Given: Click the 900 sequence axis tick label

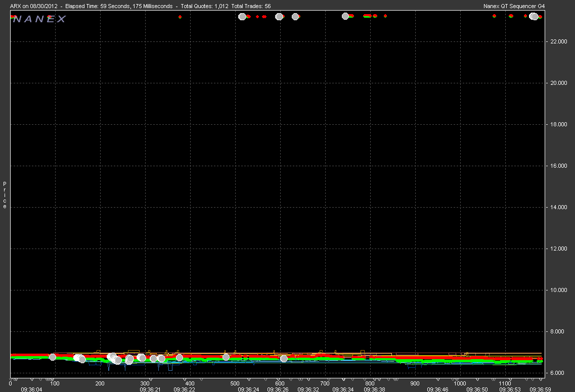Looking at the screenshot, I should point(415,383).
